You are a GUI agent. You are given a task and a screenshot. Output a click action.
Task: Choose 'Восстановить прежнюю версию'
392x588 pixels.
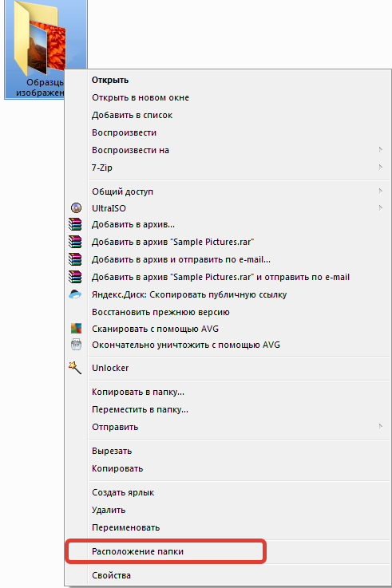[x=228, y=312]
